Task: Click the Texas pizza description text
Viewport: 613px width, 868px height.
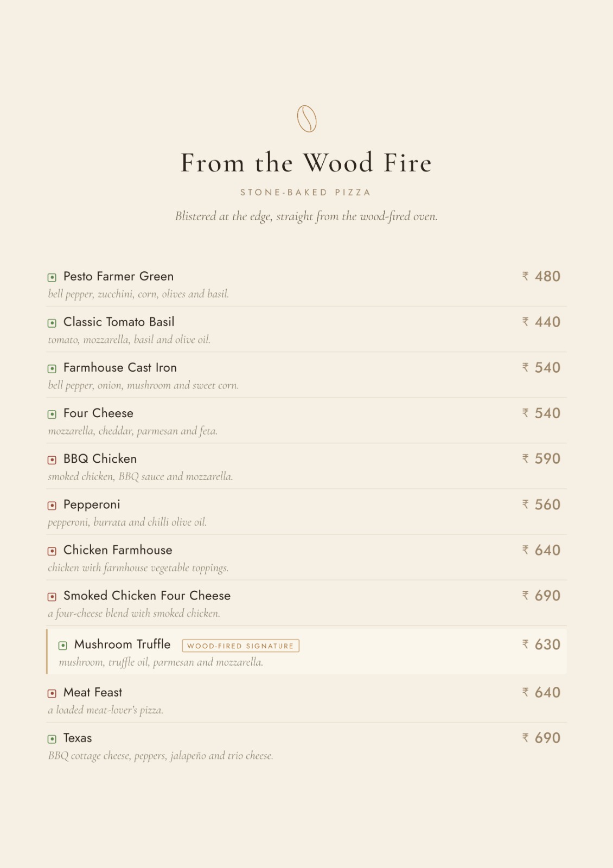Action: coord(161,756)
